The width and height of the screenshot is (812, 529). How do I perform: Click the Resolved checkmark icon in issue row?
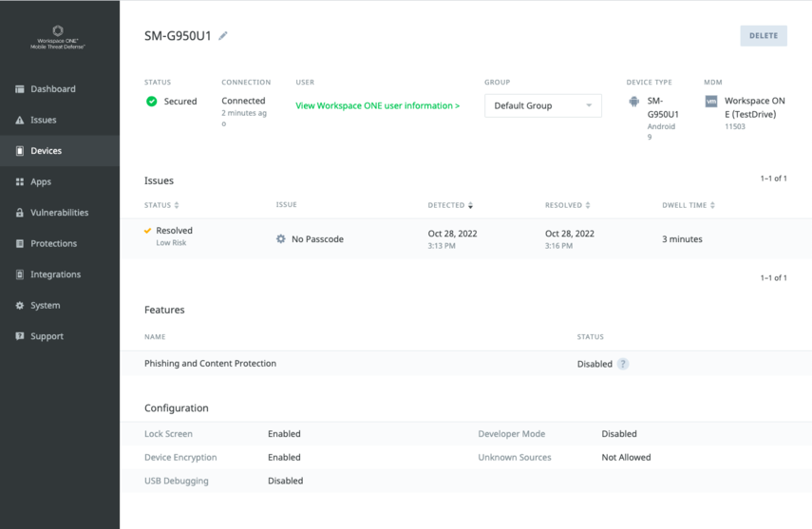pyautogui.click(x=147, y=231)
